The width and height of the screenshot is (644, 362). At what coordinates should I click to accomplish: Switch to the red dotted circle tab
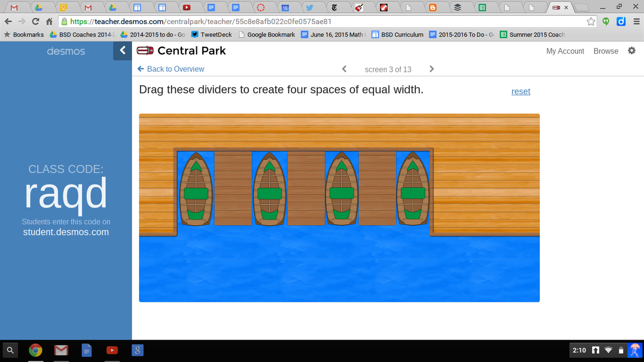(261, 8)
